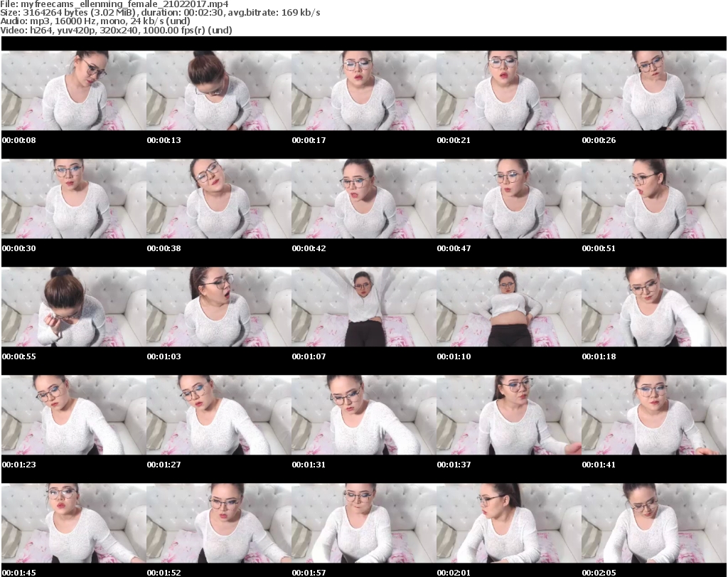This screenshot has height=577, width=728.
Task: Click the thumbnail at 00:00:51
Action: 654,198
